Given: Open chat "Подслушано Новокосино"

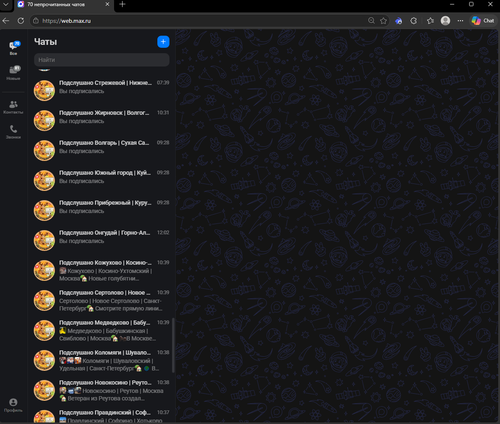Looking at the screenshot, I should click(102, 390).
